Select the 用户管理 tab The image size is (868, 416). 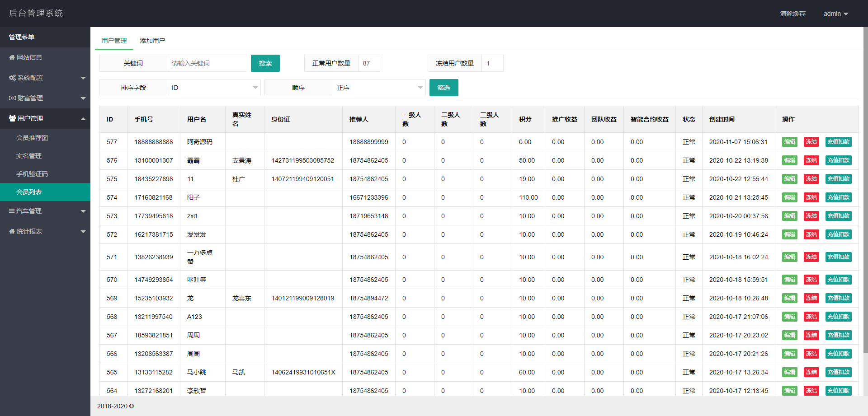click(114, 41)
